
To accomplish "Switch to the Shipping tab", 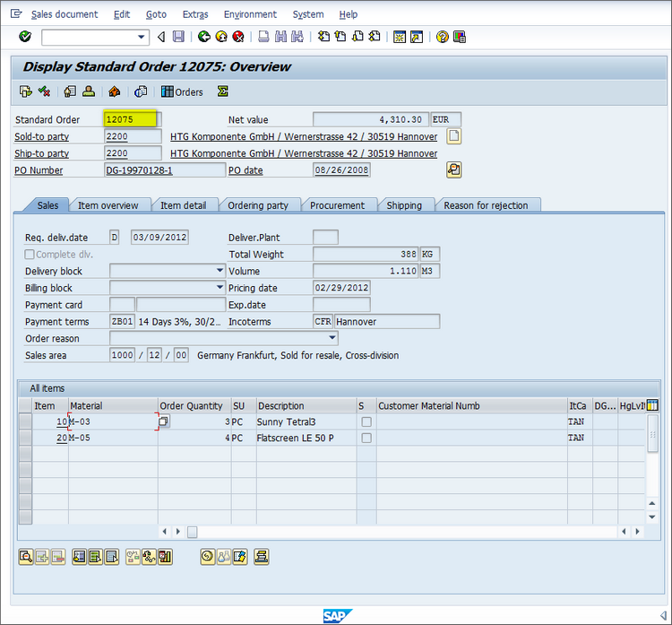I will click(x=404, y=205).
